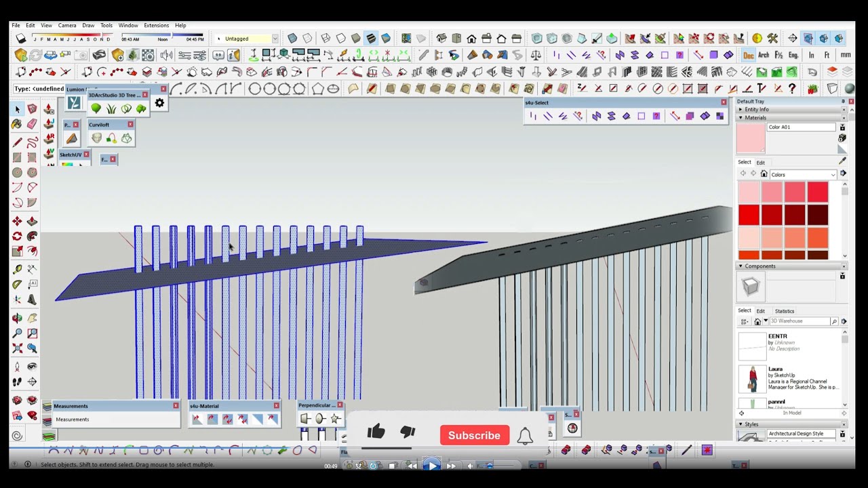The width and height of the screenshot is (868, 488).
Task: Open the Tools menu
Action: tap(106, 26)
